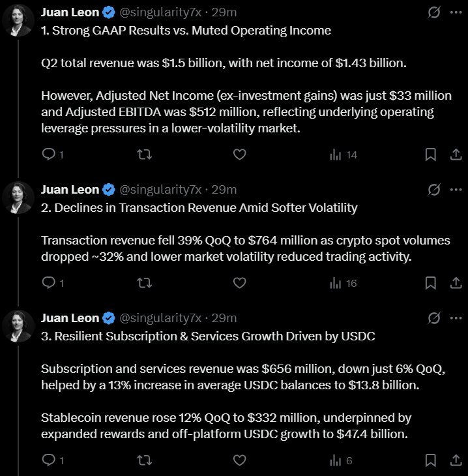Share the Transaction Revenue decline tweet
This screenshot has height=476, width=468.
[x=456, y=283]
